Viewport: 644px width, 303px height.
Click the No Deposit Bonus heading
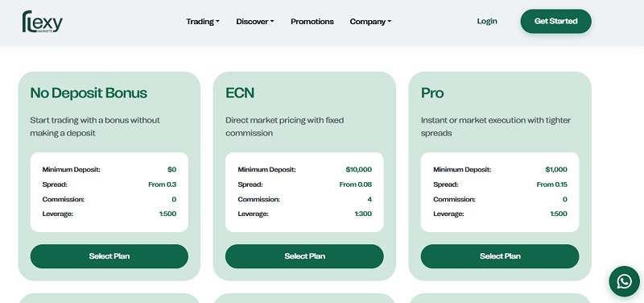point(89,93)
